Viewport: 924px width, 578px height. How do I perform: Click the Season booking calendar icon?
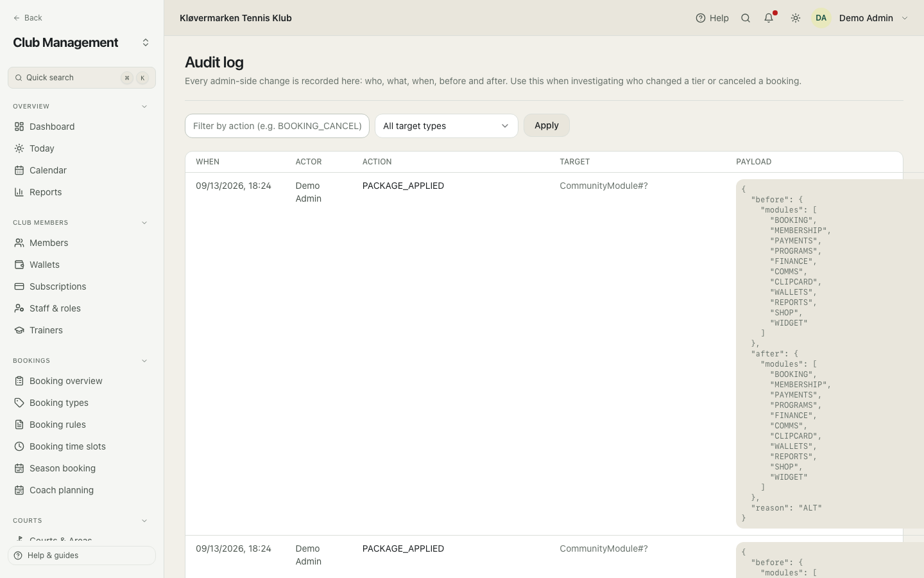click(x=19, y=468)
